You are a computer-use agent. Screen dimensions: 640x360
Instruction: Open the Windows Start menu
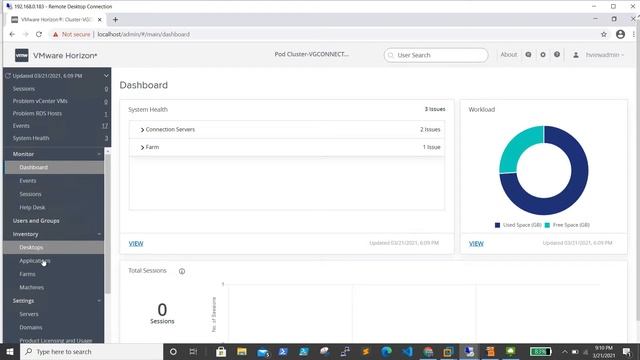(10, 351)
